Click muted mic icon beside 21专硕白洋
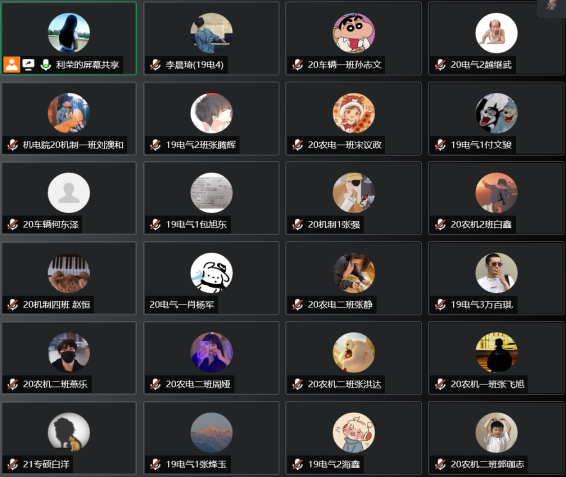This screenshot has height=477, width=566. click(x=13, y=464)
